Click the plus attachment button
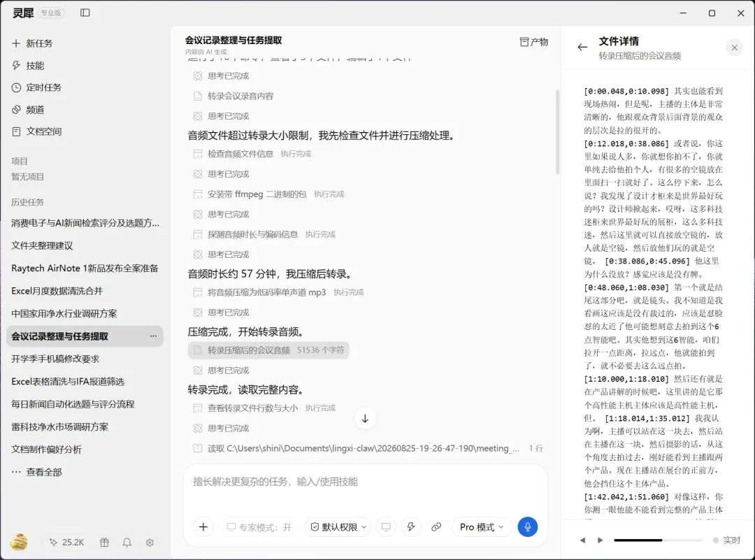Screen dimensions: 755x560 203,526
